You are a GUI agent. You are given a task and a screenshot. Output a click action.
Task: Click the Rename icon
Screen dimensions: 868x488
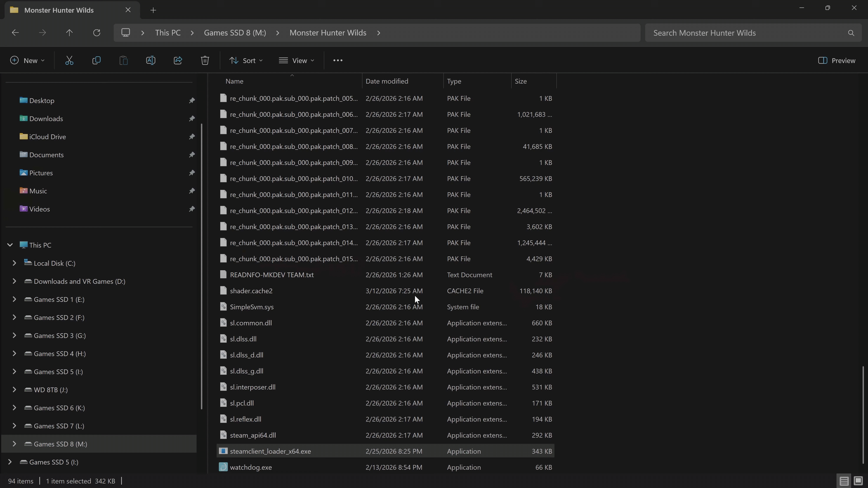151,61
